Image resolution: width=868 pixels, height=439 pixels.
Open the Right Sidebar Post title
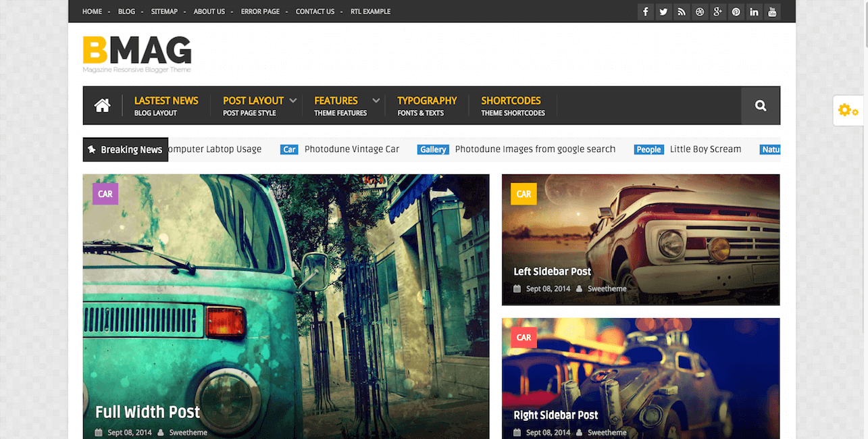click(556, 415)
